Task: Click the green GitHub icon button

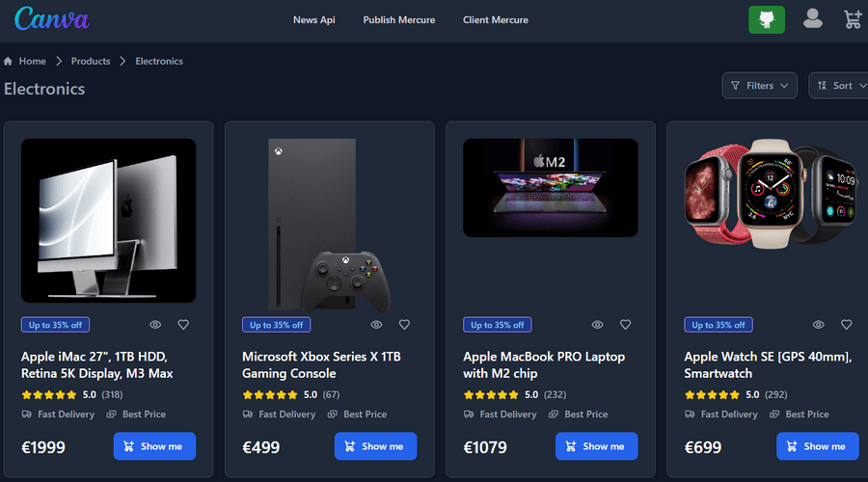Action: coord(766,20)
